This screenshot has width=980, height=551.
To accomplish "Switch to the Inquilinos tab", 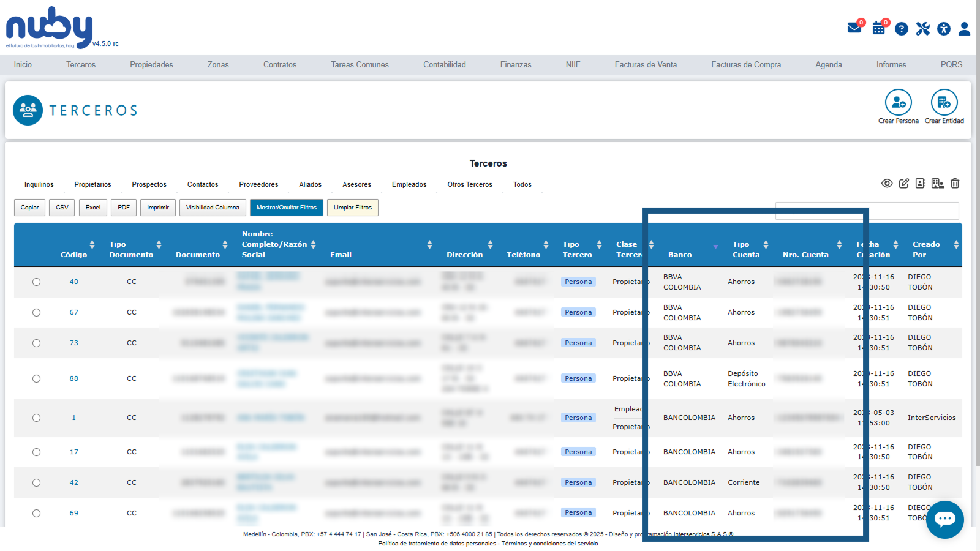I will (39, 185).
